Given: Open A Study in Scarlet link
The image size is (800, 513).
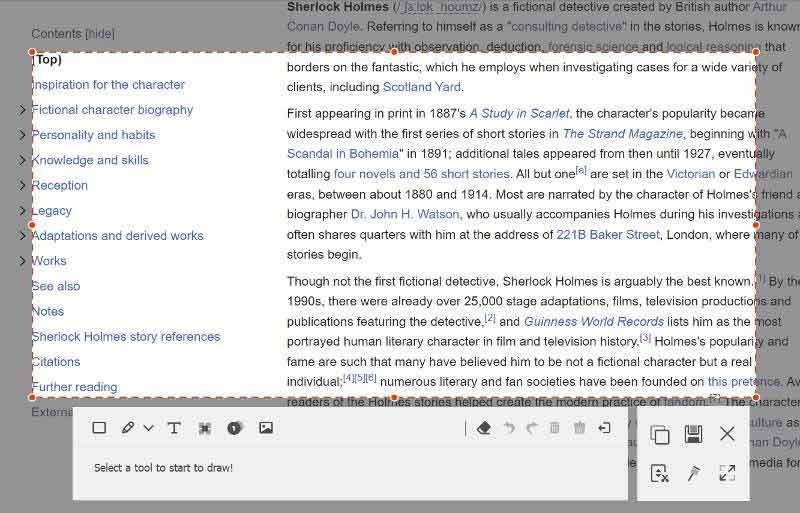Looking at the screenshot, I should [x=519, y=113].
